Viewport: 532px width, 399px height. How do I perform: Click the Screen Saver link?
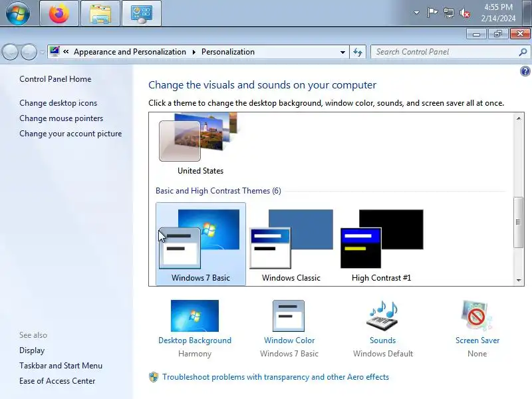pos(477,340)
